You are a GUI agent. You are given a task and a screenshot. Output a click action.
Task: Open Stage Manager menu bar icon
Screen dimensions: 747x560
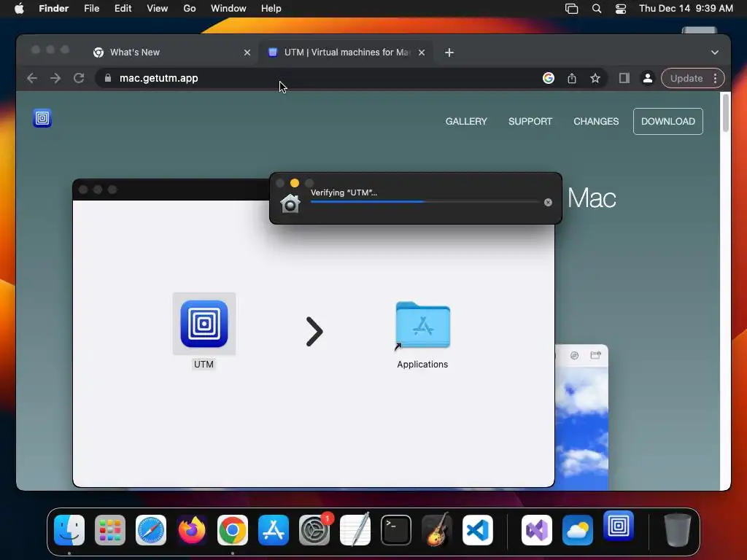571,9
